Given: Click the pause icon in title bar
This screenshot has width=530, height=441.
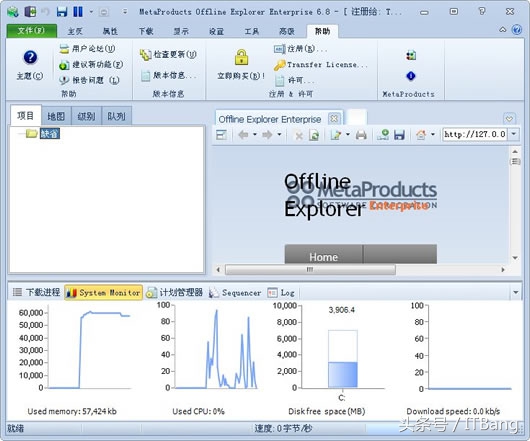Looking at the screenshot, I should [78, 12].
